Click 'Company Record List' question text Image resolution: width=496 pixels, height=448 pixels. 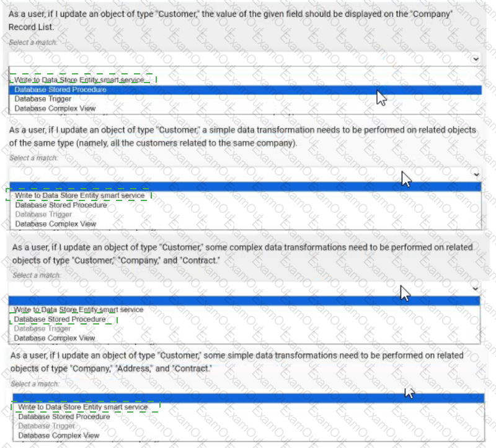(230, 20)
